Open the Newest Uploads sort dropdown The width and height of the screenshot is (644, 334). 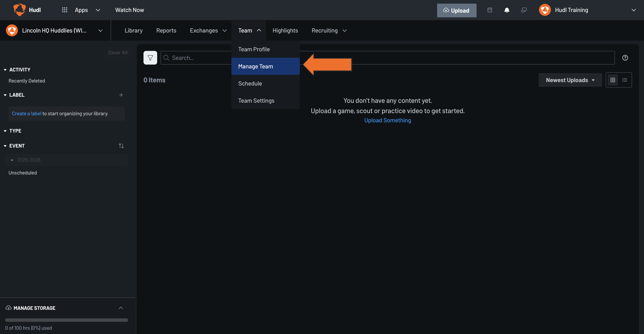pos(570,80)
